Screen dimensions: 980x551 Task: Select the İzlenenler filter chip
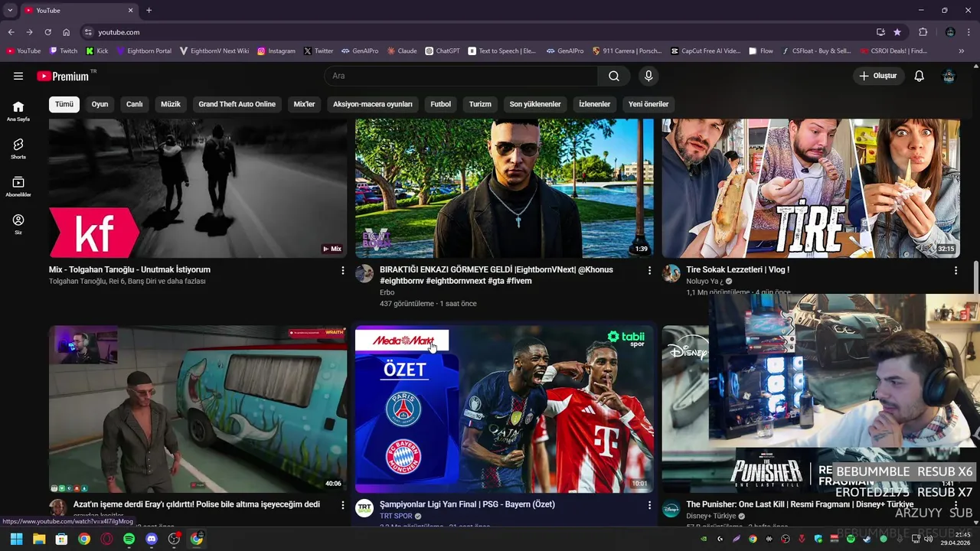(595, 104)
